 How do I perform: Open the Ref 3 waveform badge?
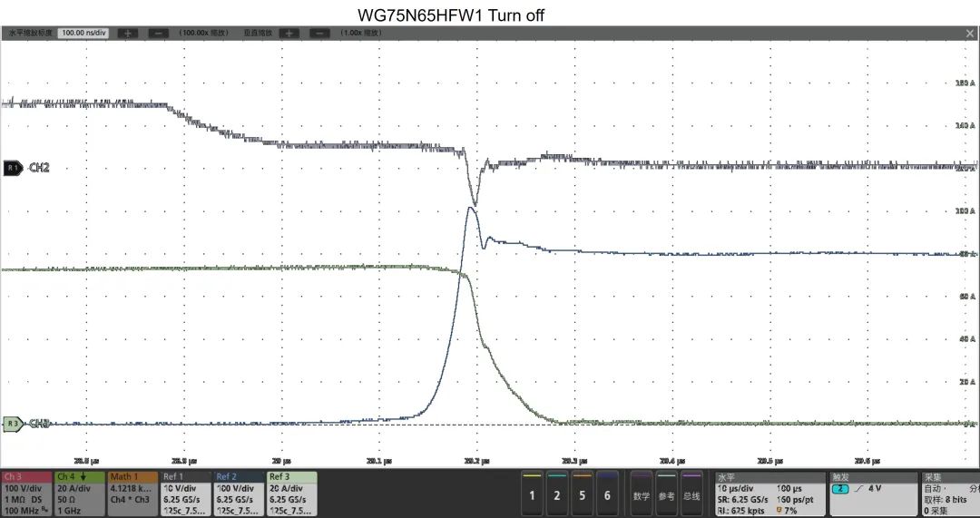point(292,494)
